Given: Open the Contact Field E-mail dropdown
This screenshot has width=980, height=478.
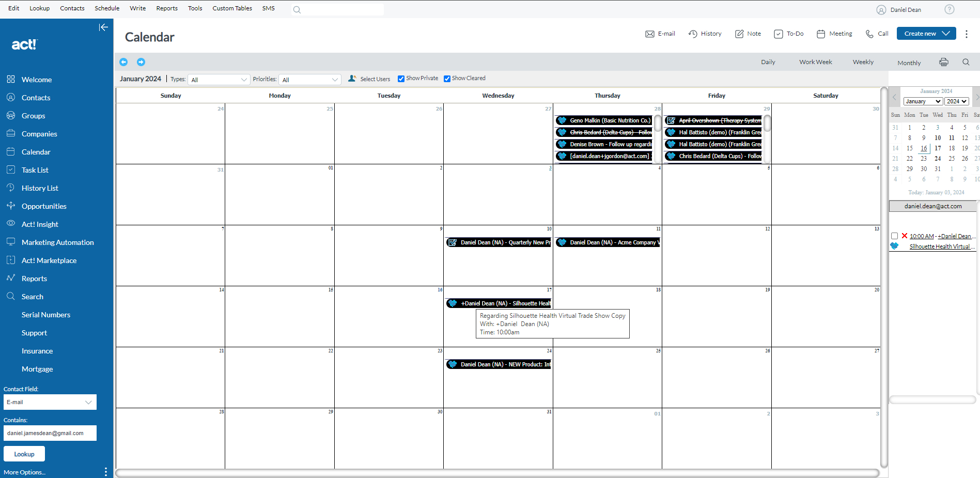Looking at the screenshot, I should pos(50,402).
